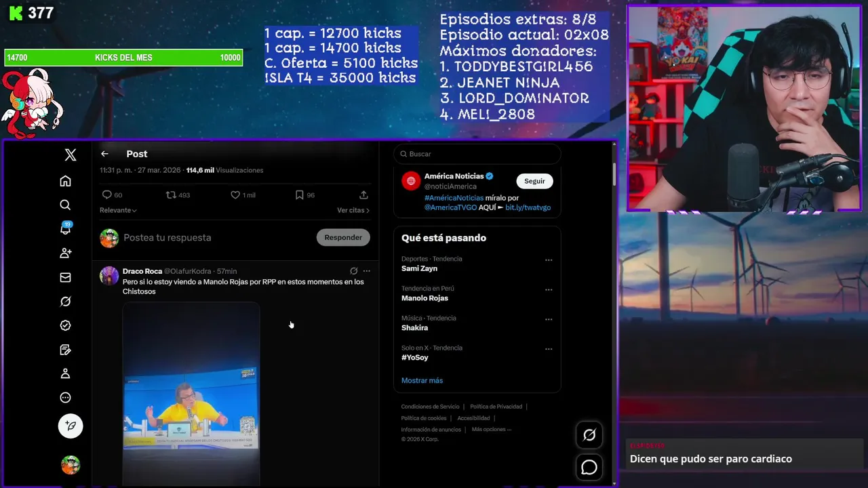Open Draco Roca profile name
This screenshot has height=488, width=868.
(x=142, y=271)
